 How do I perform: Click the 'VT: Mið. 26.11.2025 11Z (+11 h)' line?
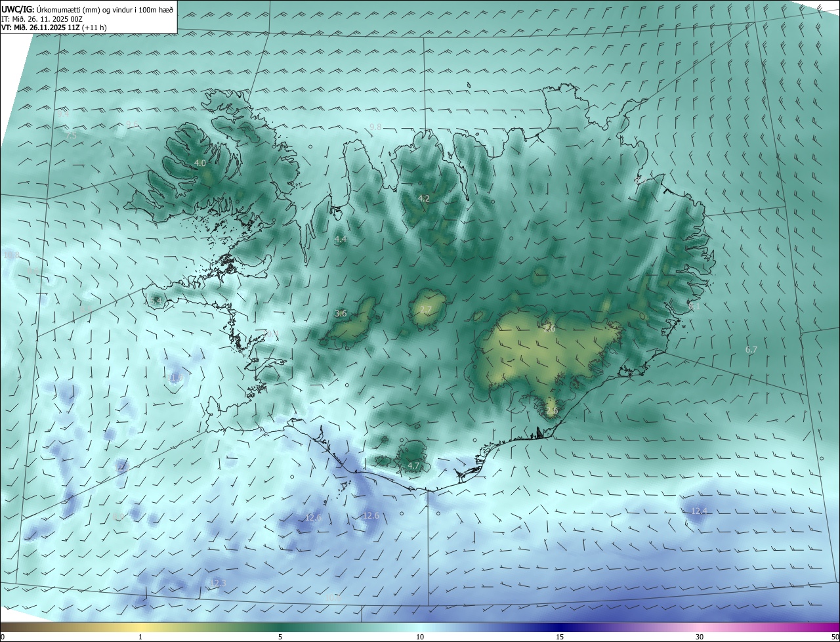(x=54, y=28)
